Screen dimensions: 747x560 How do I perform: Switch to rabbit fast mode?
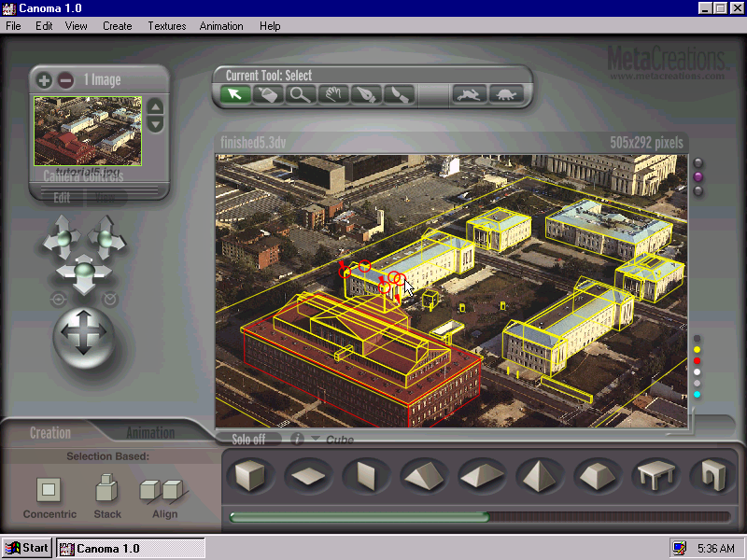point(470,94)
